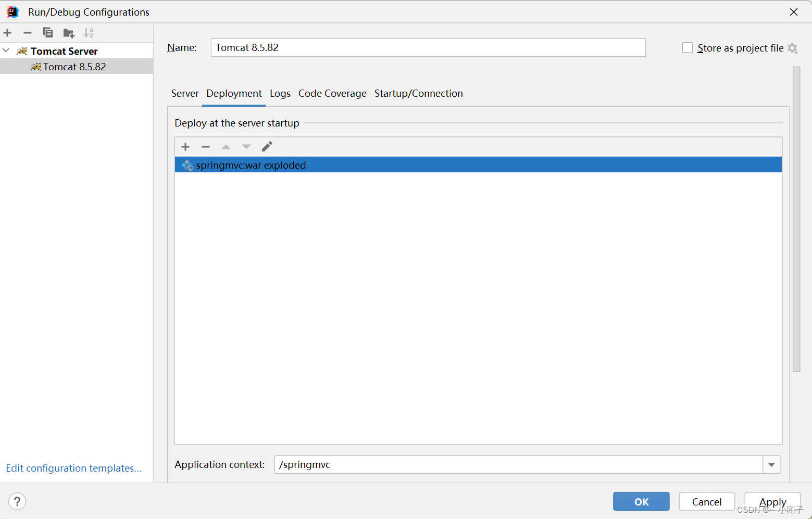Screen dimensions: 812x519
Task: Close the Run/Debug Configurations dialog
Action: 794,12
